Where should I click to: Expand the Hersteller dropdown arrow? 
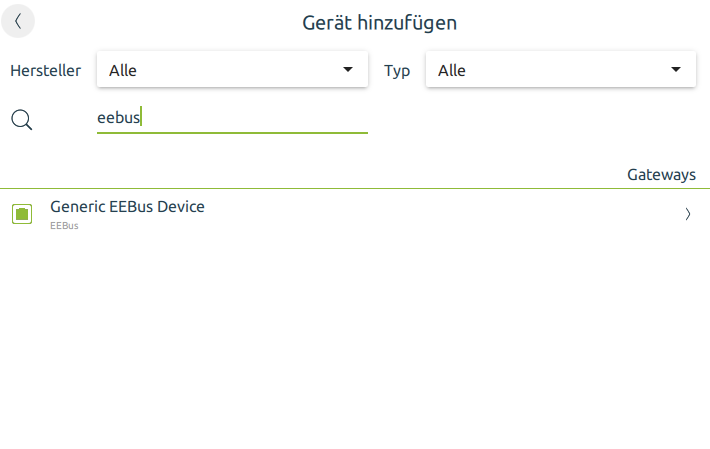[x=348, y=70]
